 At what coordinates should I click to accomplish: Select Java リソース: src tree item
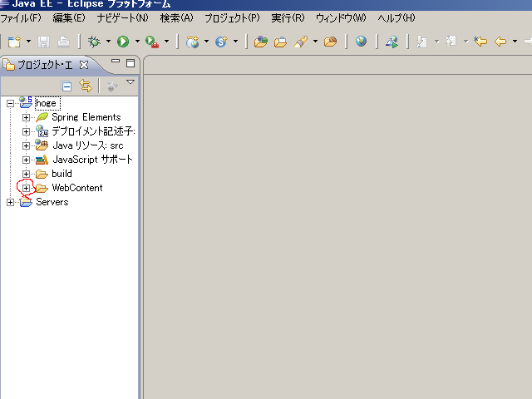pyautogui.click(x=88, y=145)
